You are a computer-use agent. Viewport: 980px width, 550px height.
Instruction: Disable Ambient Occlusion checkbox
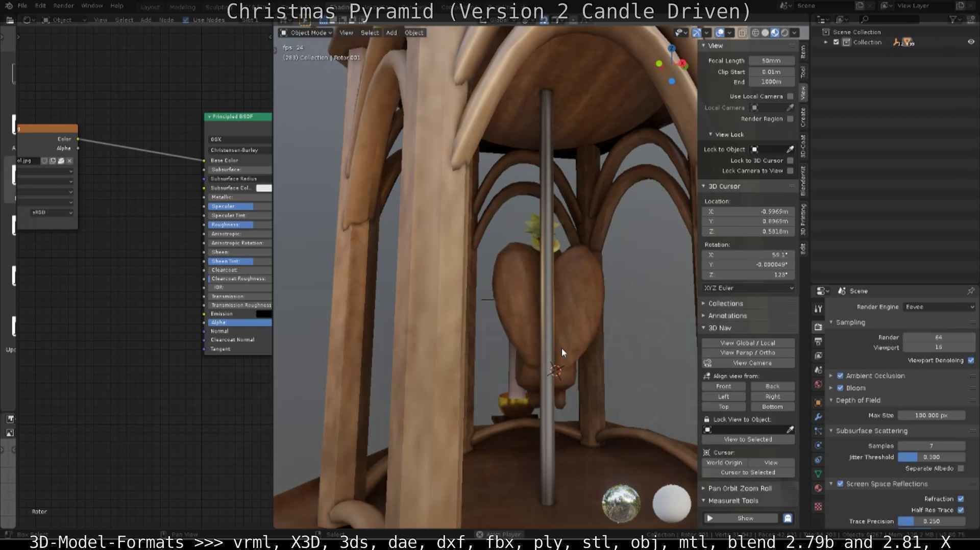click(840, 376)
